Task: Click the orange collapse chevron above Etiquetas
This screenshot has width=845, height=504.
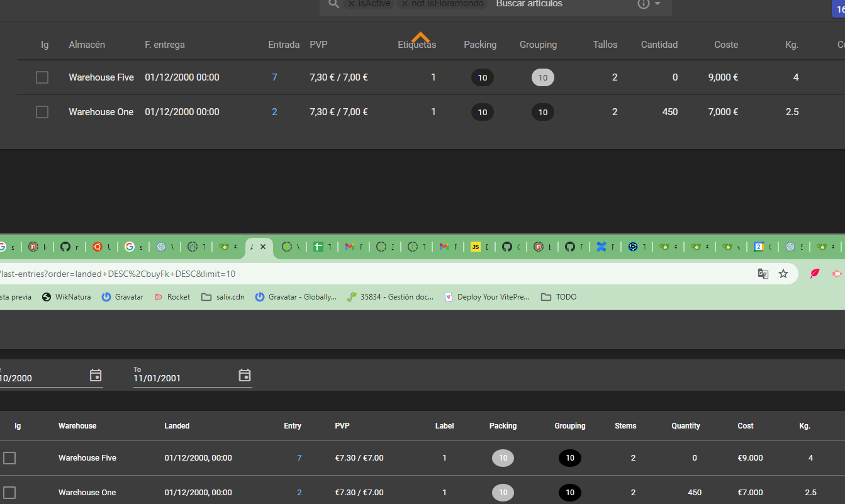Action: coord(420,38)
